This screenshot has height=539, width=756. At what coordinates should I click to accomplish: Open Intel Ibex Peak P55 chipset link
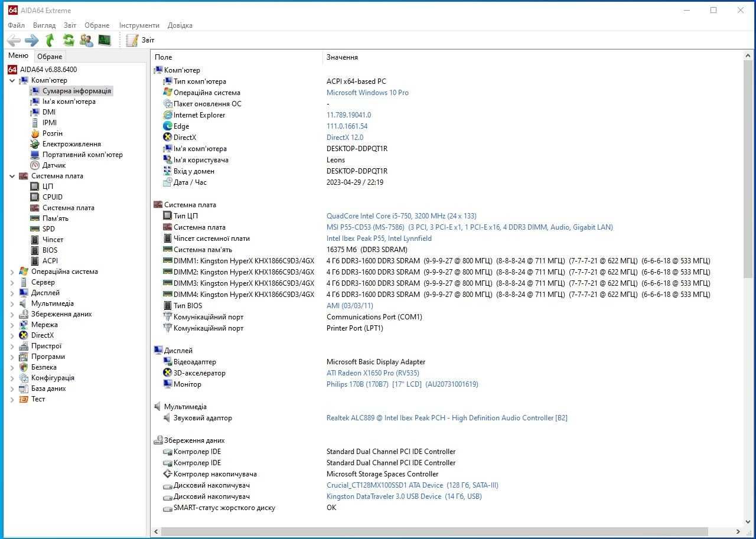click(x=379, y=239)
